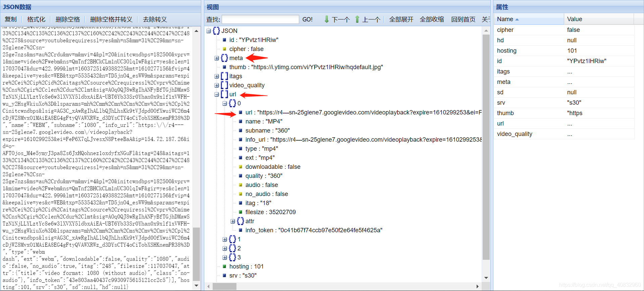The image size is (644, 291).
Task: Click green square icon beside filesize node
Action: (240, 212)
